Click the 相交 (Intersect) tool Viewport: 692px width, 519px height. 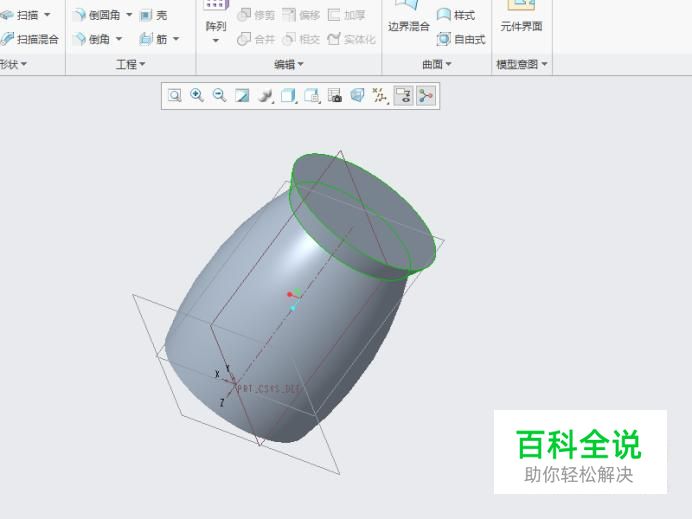pyautogui.click(x=301, y=39)
